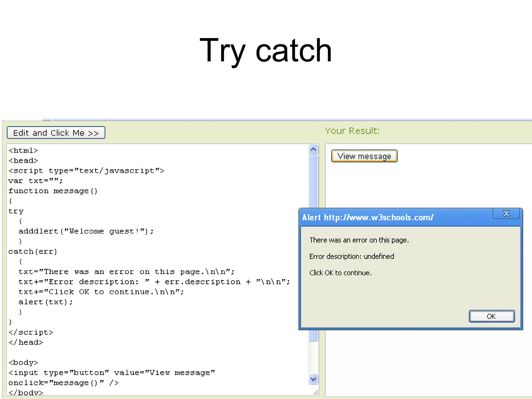Click the 'catch(err)' code line

pyautogui.click(x=33, y=251)
